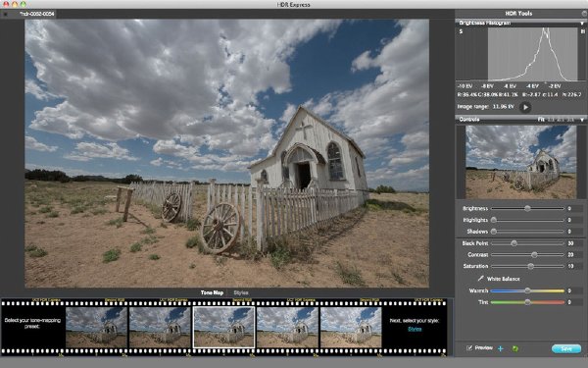Collapse the Controls section arrow
This screenshot has width=588, height=368.
tap(582, 120)
